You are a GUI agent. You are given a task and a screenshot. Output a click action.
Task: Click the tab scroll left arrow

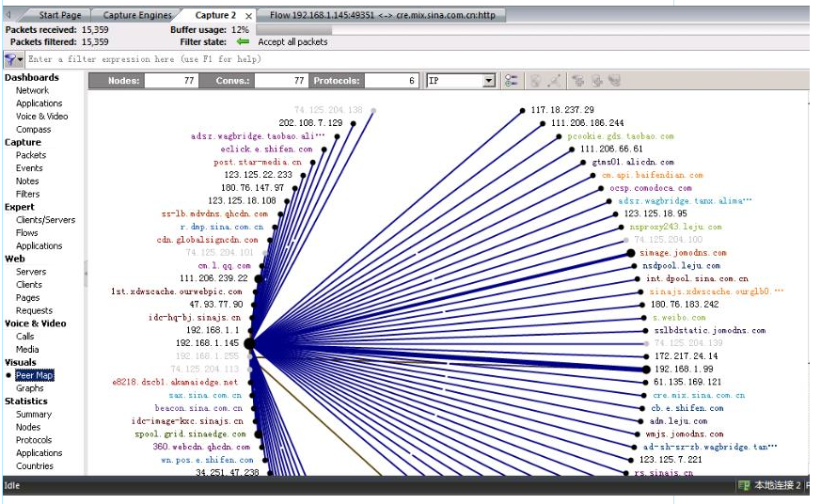[x=8, y=15]
